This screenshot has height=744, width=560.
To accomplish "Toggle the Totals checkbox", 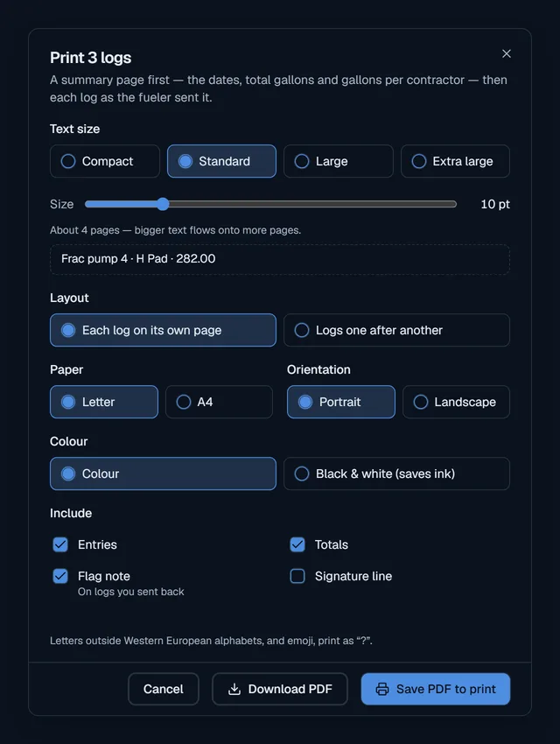I will pos(297,544).
